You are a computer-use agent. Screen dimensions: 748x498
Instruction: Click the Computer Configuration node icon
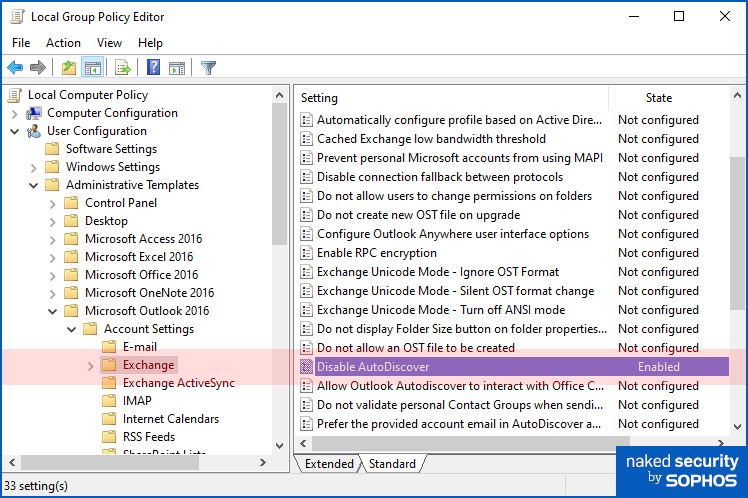[34, 114]
